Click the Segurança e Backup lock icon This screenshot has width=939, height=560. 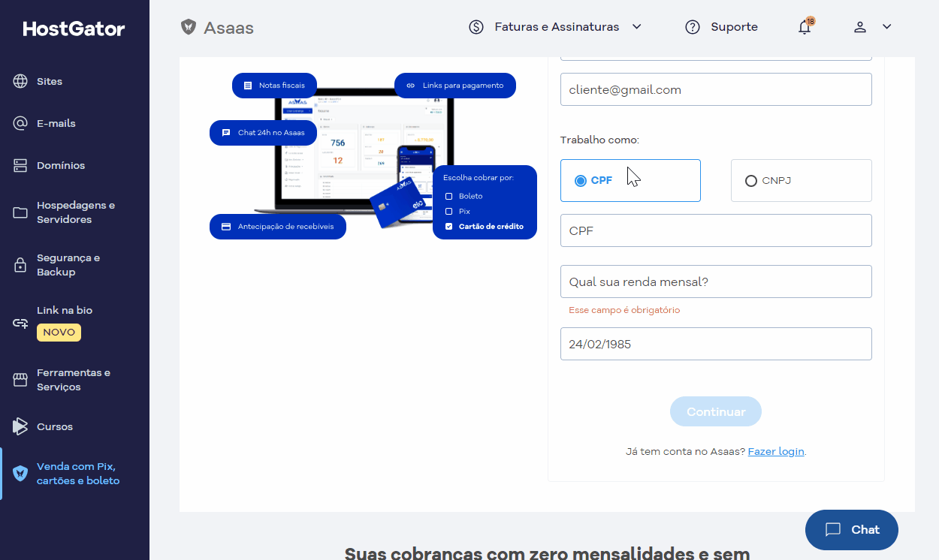20,265
